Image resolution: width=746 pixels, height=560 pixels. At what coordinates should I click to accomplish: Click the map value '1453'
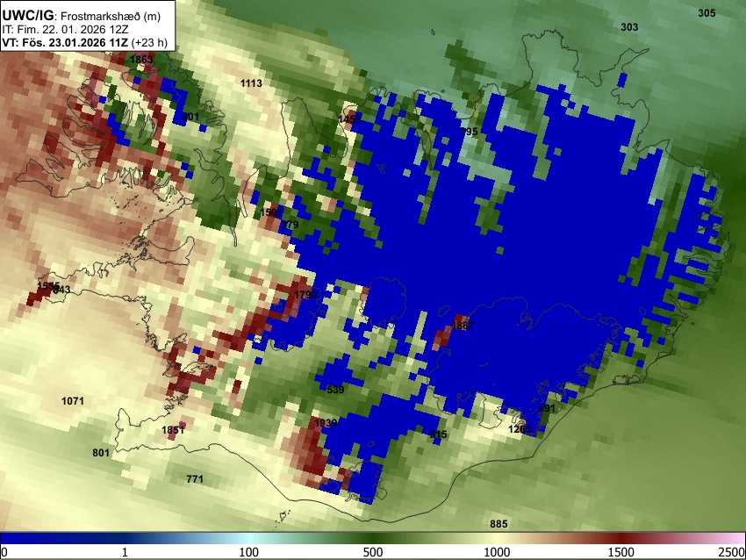pyautogui.click(x=349, y=119)
